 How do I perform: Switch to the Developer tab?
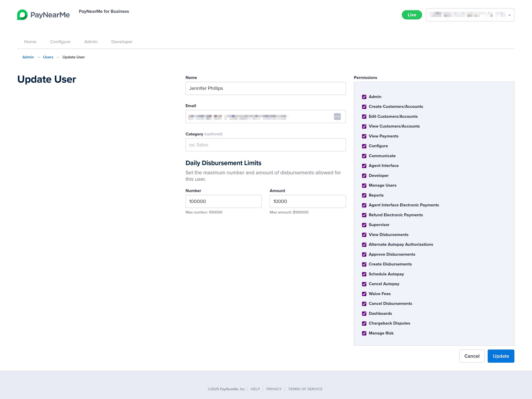point(122,42)
